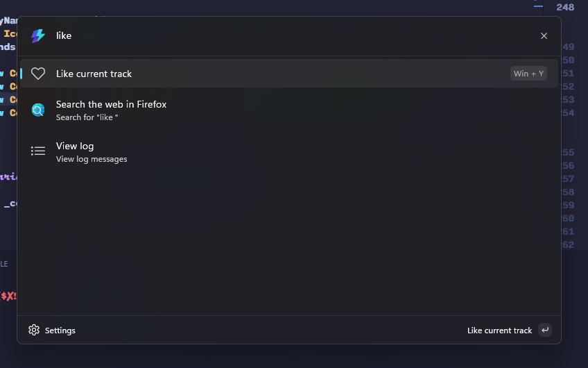Click the Settings label in the footer
This screenshot has height=368, width=588.
(x=60, y=331)
